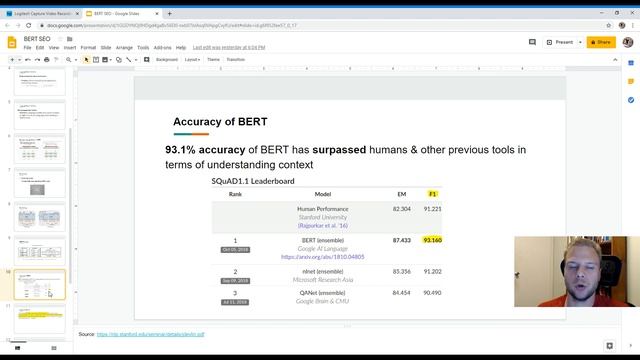Open the Keep notes side panel icon

tap(631, 82)
